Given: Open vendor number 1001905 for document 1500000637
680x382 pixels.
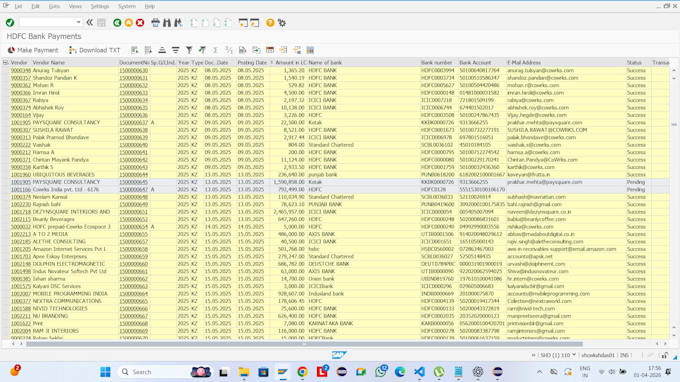Looking at the screenshot, I should coord(21,123).
